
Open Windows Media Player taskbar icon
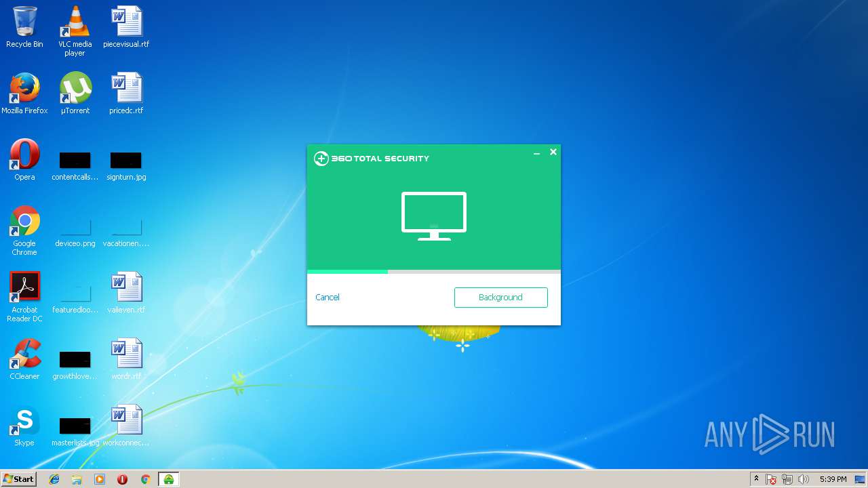[x=100, y=479]
